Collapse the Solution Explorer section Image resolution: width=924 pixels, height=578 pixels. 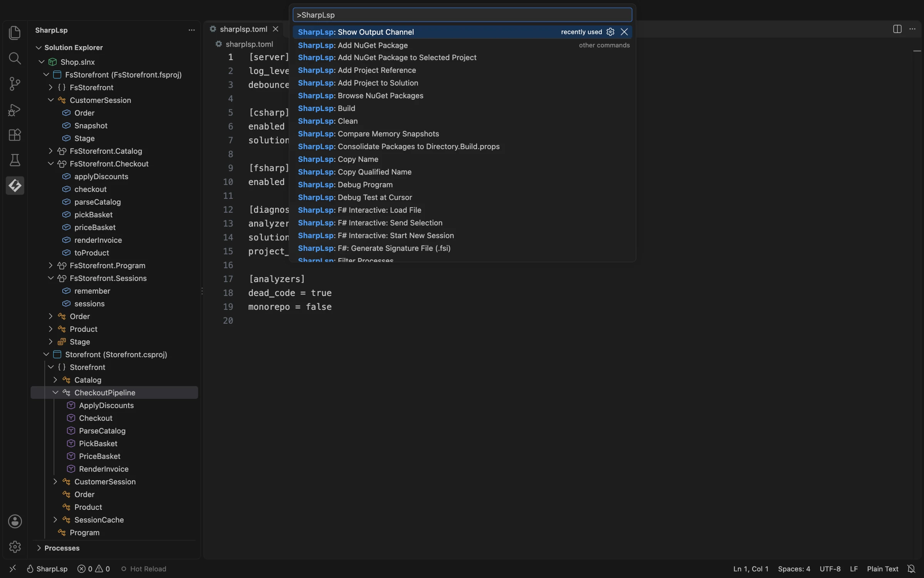38,48
